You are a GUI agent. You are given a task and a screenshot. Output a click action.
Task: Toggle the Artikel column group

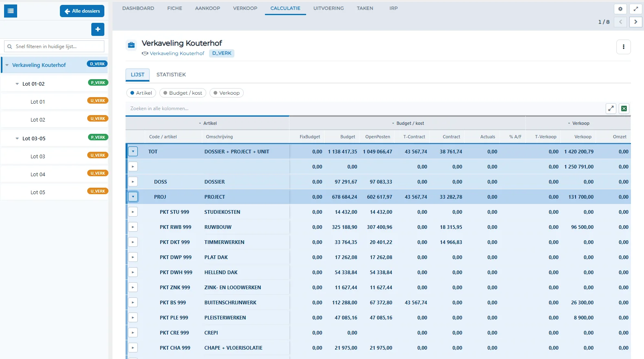[x=141, y=93]
